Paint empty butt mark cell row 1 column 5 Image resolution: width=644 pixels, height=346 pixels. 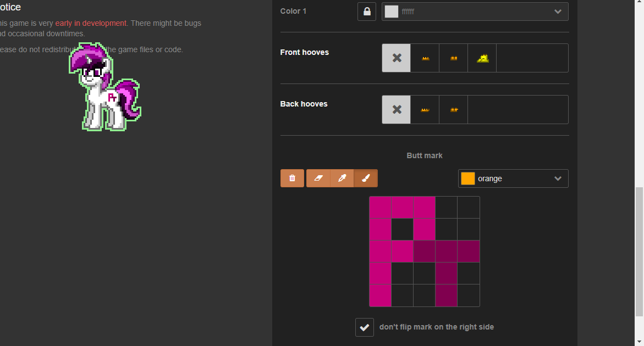coord(469,208)
